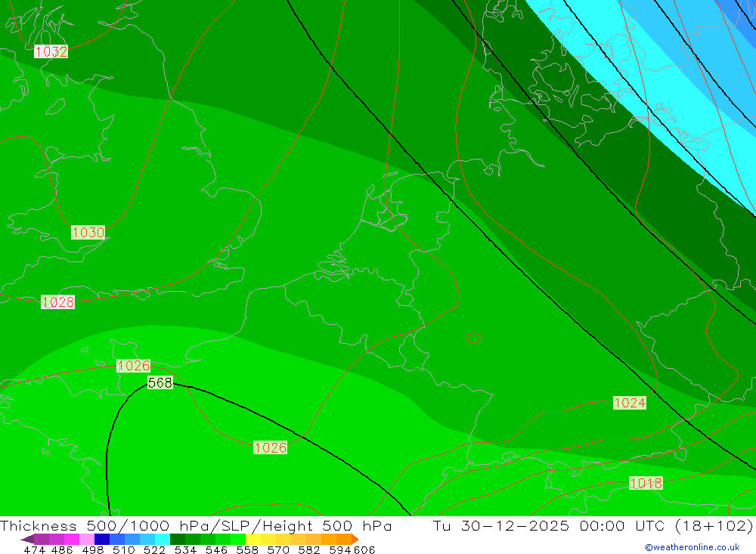Screen dimensions: 756x554
Task: Click the orange right arrow tip of the legend
Action: point(356,539)
